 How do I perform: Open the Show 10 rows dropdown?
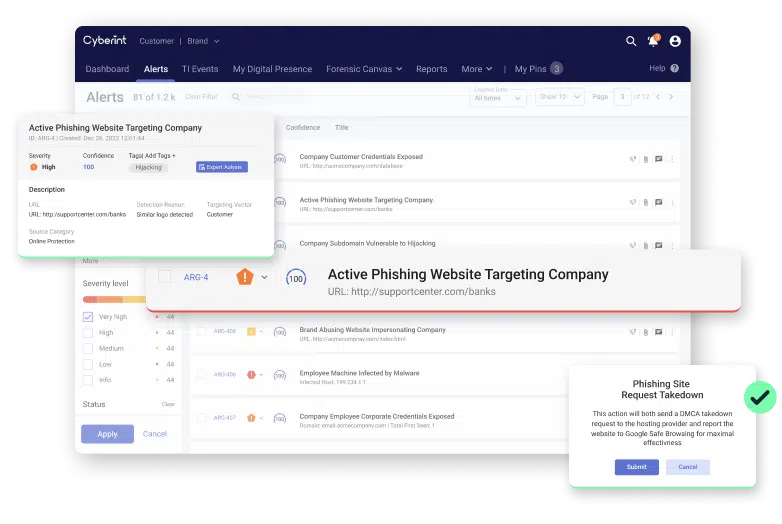(557, 97)
